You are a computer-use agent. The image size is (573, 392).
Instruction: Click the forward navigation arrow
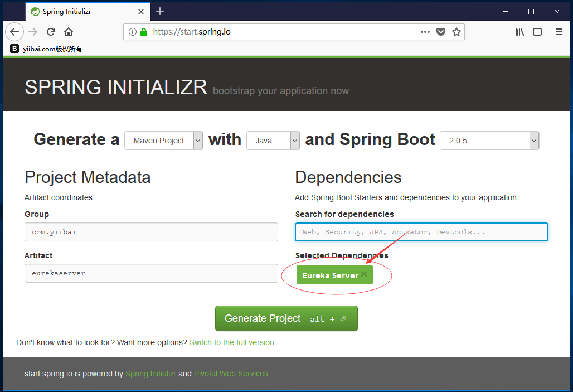pyautogui.click(x=33, y=32)
